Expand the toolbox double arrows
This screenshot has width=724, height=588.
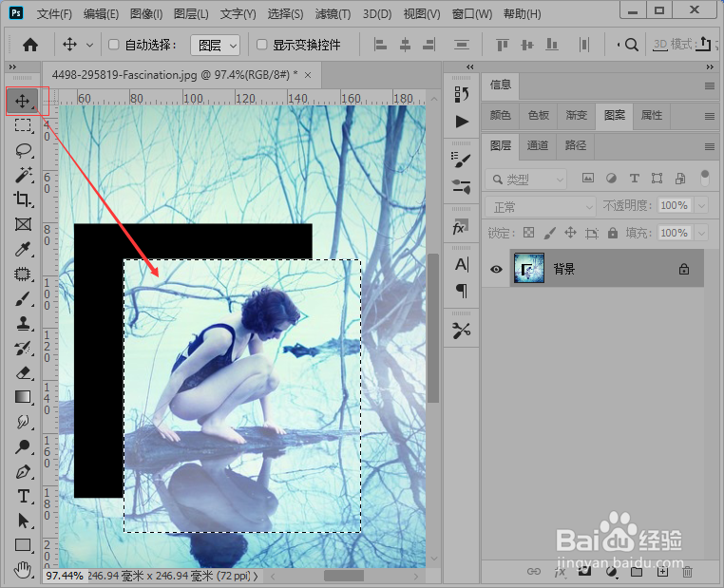tap(12, 66)
